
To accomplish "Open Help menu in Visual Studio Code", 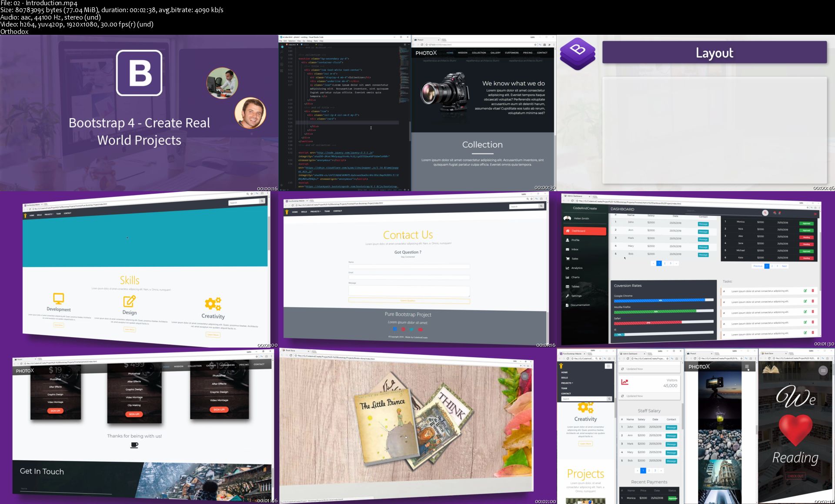I will point(322,41).
